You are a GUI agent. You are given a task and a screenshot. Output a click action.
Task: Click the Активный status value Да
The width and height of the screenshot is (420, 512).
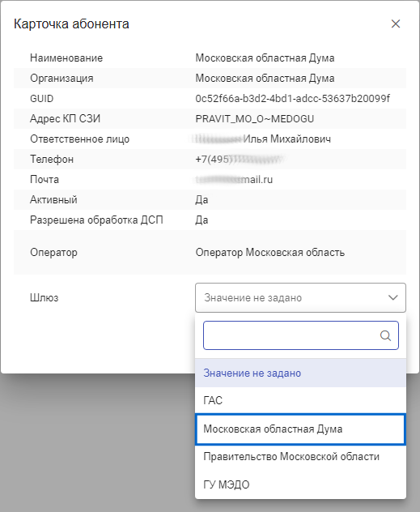(202, 199)
